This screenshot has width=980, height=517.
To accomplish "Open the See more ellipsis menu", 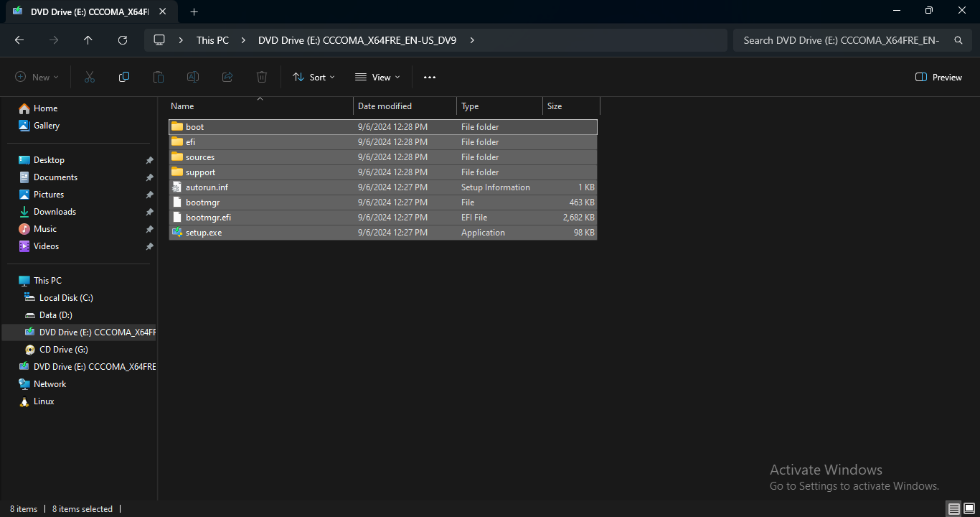I will [430, 77].
